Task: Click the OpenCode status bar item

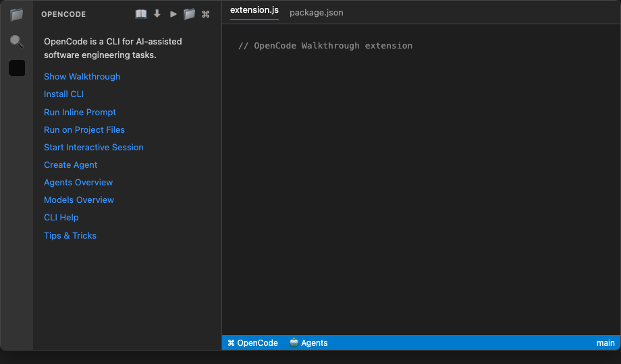Action: 252,343
